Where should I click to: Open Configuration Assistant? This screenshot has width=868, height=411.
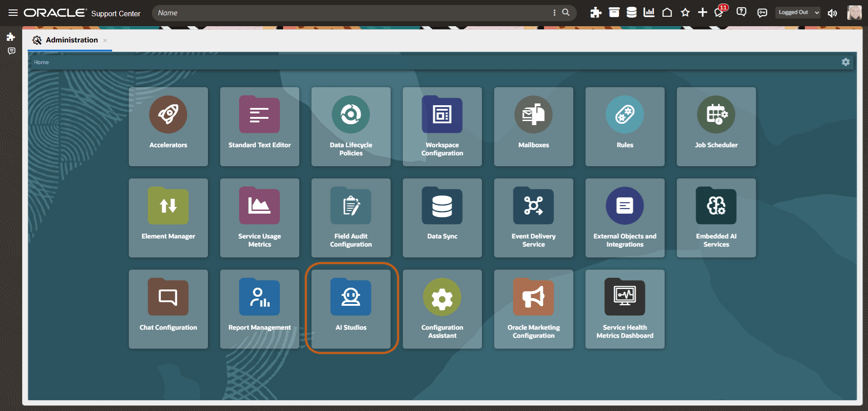[442, 309]
